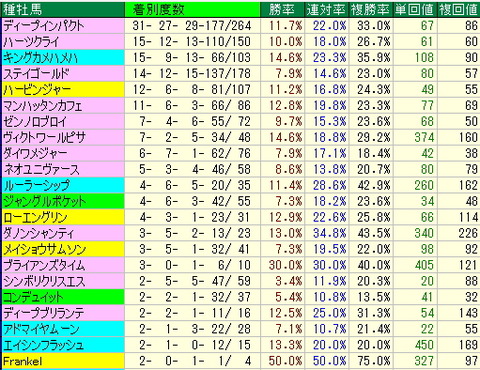
Task: Select the ステイゴールド sire name
Action: pos(36,74)
